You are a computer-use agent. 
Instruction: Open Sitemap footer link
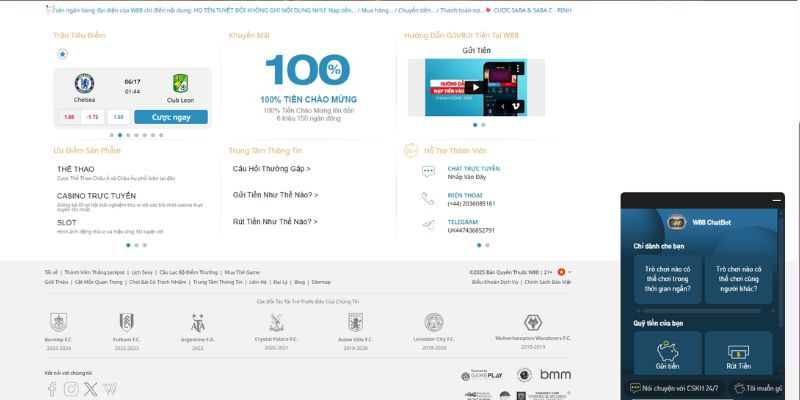pos(321,282)
